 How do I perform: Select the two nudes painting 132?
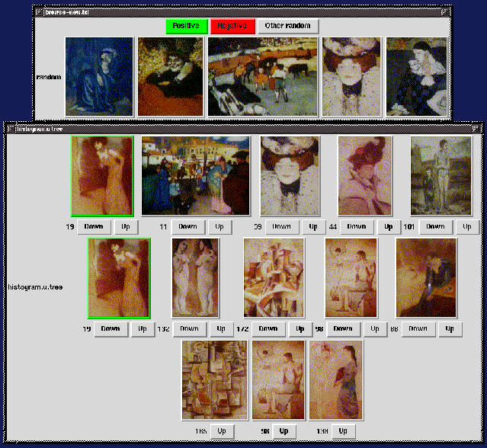pos(195,278)
